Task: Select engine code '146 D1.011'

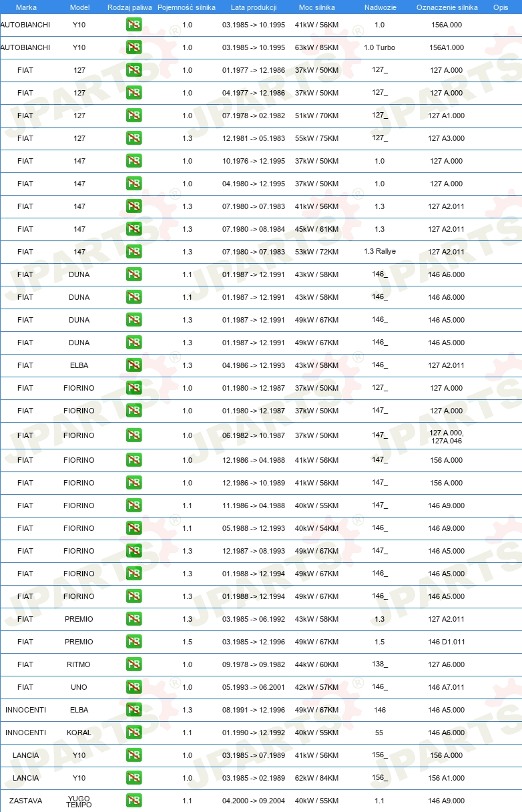Action: click(x=447, y=642)
